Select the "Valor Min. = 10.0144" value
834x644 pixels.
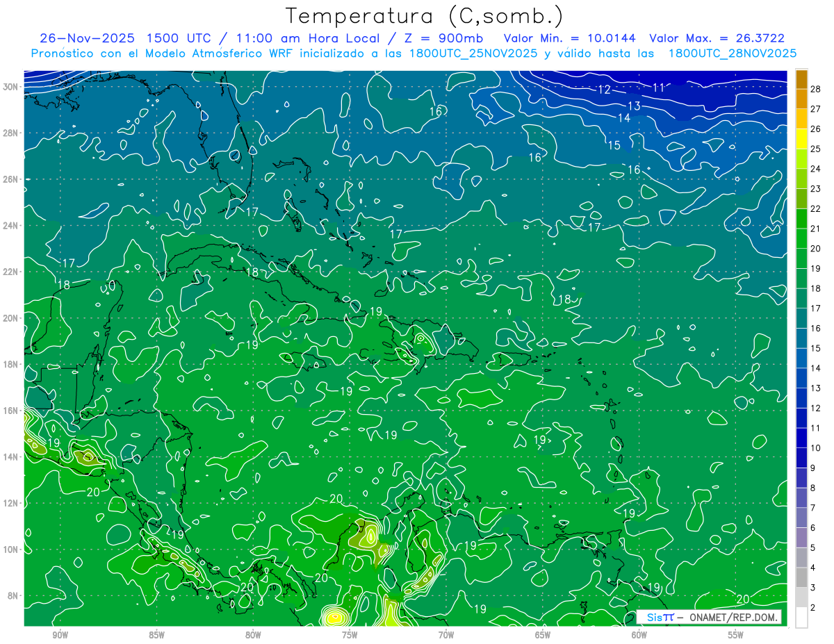(x=569, y=38)
